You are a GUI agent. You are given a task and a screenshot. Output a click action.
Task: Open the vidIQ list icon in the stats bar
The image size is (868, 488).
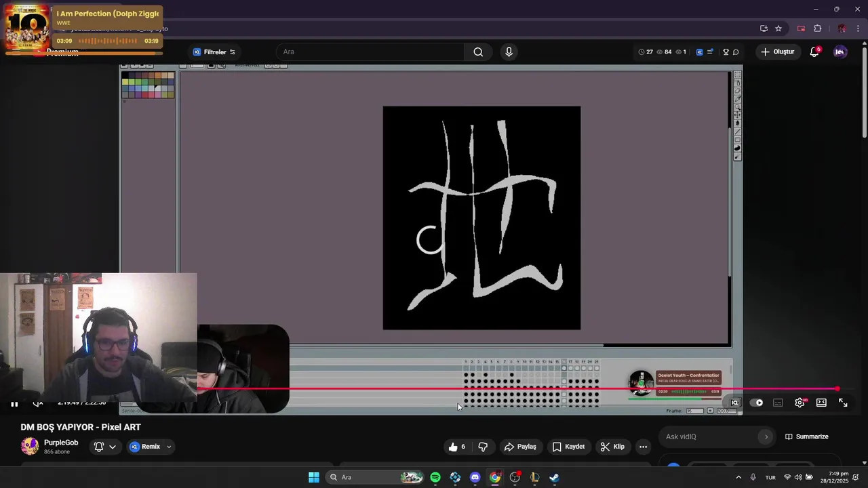[710, 52]
